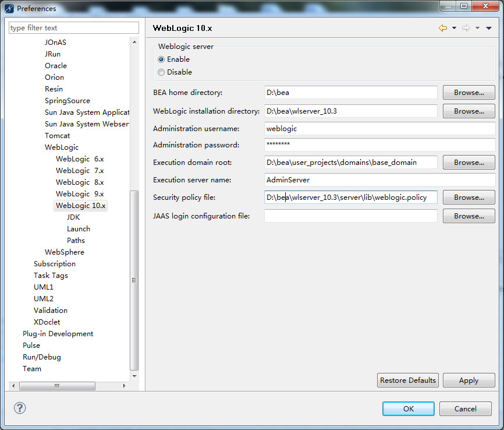Image resolution: width=504 pixels, height=430 pixels.
Task: Click the Administration password field
Action: (x=379, y=145)
